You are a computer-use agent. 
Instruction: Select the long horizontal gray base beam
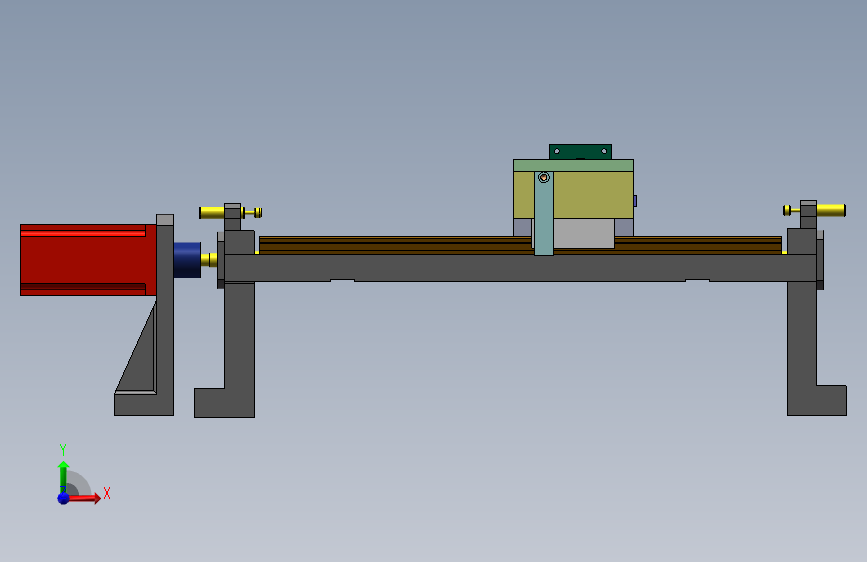click(520, 268)
